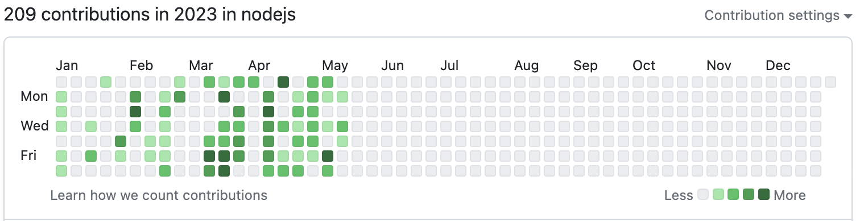Click the first Sunday cell under Jan
This screenshot has height=221, width=868.
61,82
